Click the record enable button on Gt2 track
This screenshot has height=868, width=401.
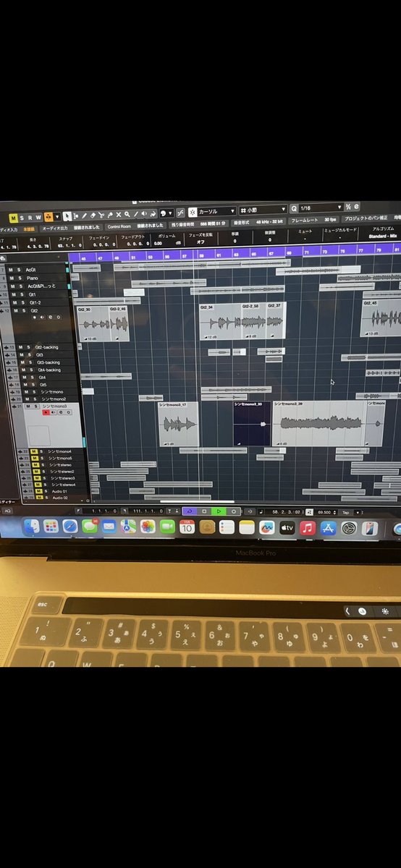(x=34, y=317)
